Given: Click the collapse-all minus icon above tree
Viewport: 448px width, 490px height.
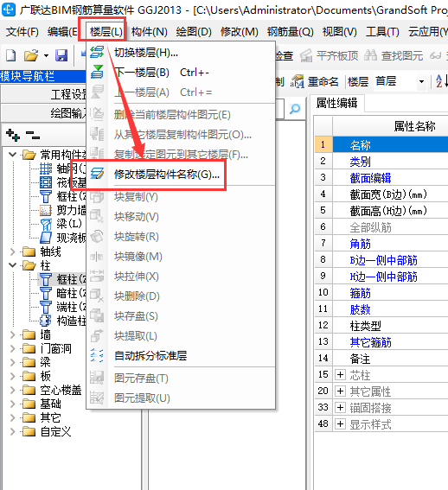Looking at the screenshot, I should coord(33,136).
